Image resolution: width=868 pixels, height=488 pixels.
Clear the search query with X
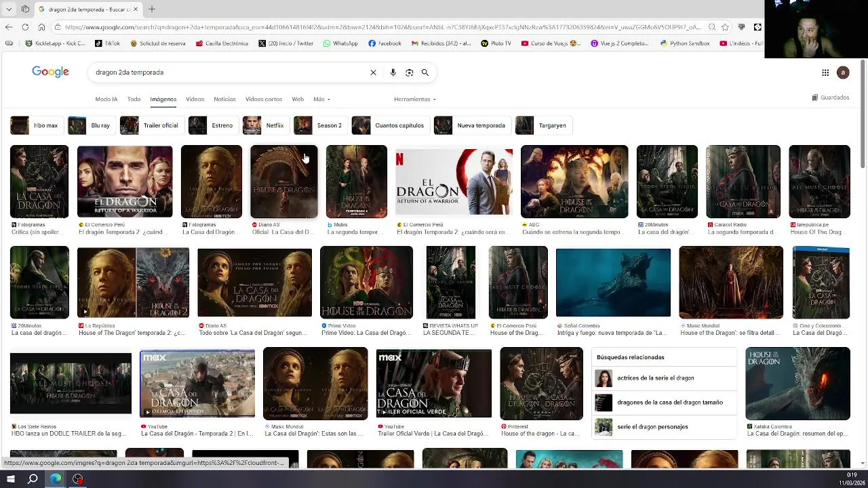click(373, 73)
